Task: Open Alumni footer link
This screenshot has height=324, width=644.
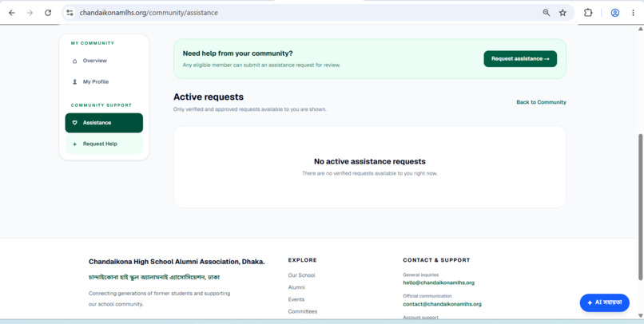Action: tap(296, 287)
